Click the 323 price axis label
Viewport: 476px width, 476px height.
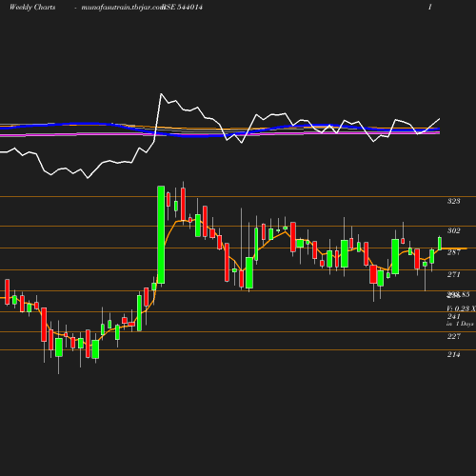coord(454,201)
